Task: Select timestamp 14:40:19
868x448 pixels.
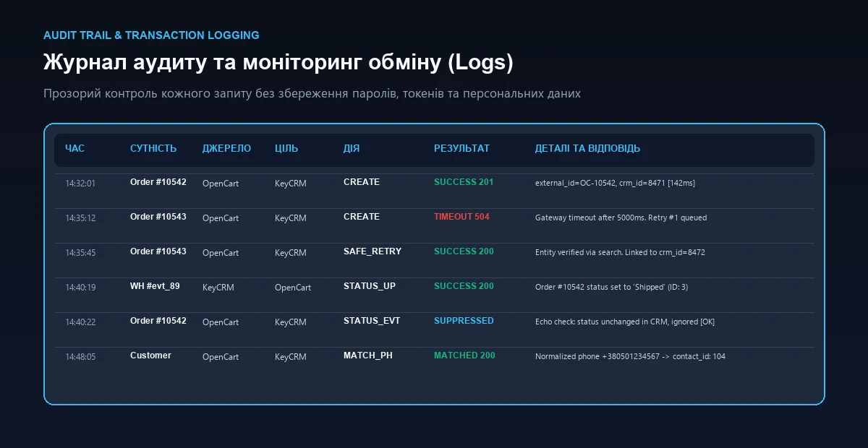Action: pos(80,288)
